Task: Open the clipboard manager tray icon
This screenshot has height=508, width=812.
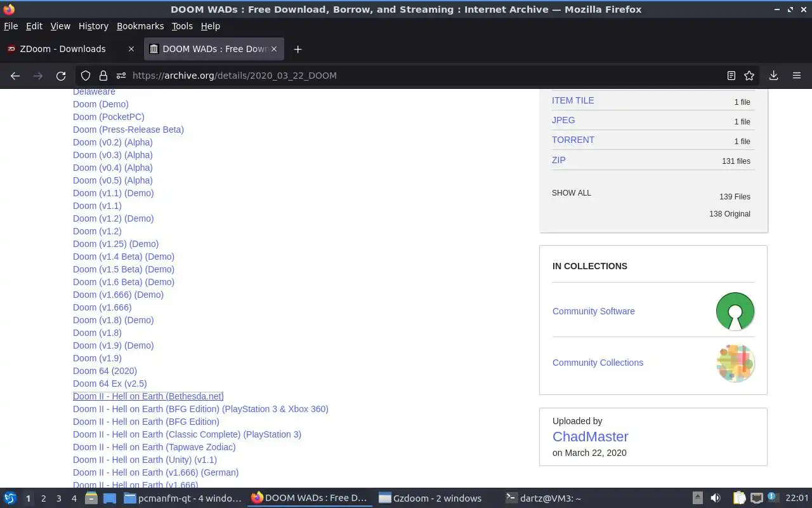Action: 740,498
